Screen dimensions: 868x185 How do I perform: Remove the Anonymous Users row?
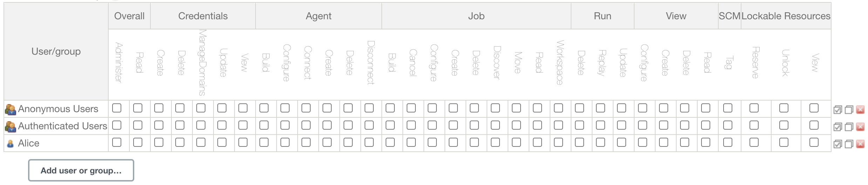pyautogui.click(x=860, y=110)
